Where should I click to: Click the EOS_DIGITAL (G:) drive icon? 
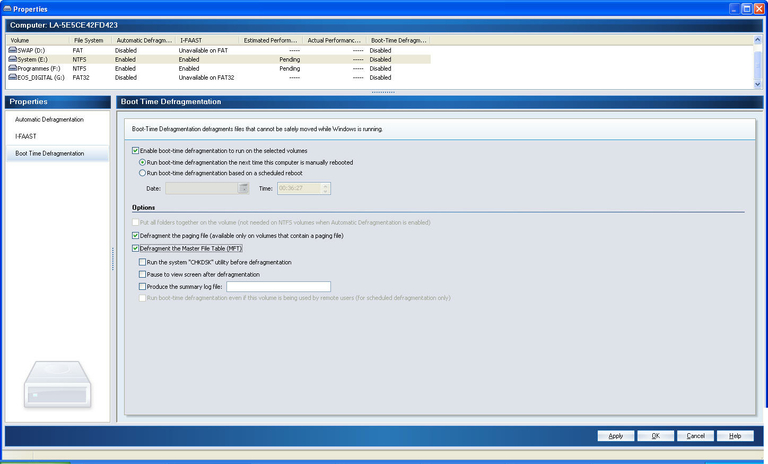coord(13,77)
